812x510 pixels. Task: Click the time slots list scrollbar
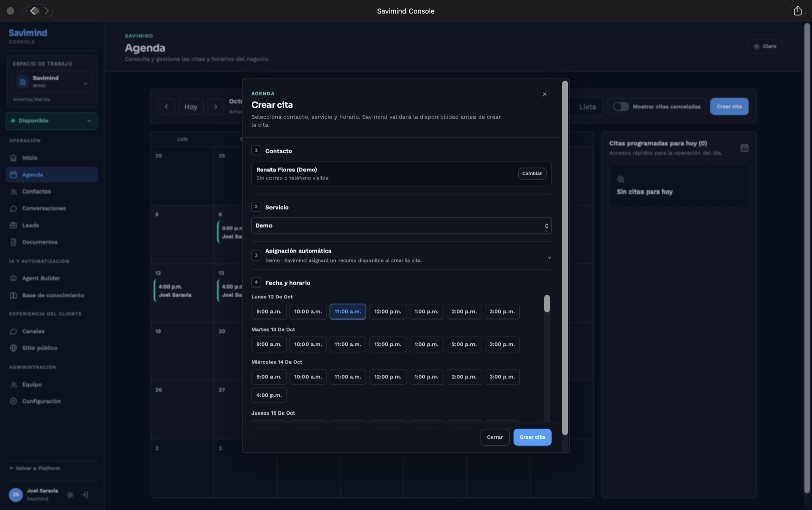[x=547, y=304]
